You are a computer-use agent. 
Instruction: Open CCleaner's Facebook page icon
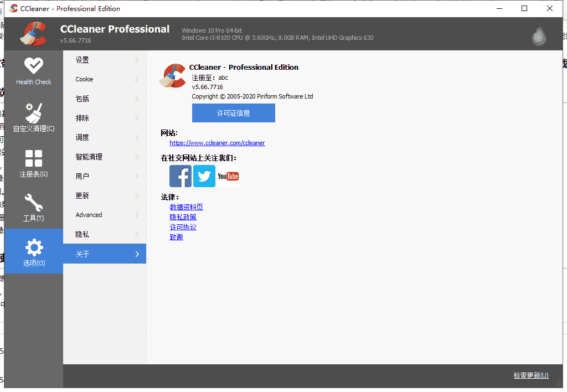[181, 176]
